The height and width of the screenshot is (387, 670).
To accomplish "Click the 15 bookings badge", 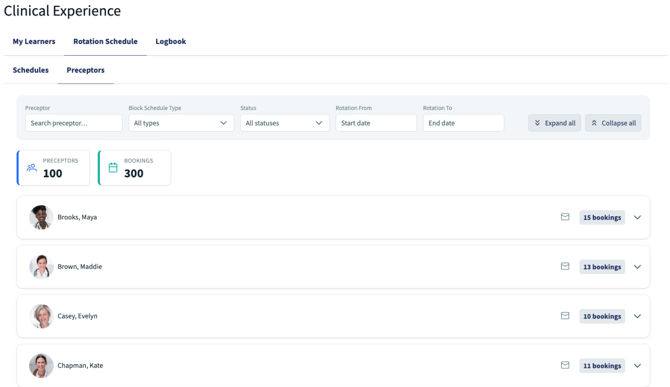I will pos(602,217).
